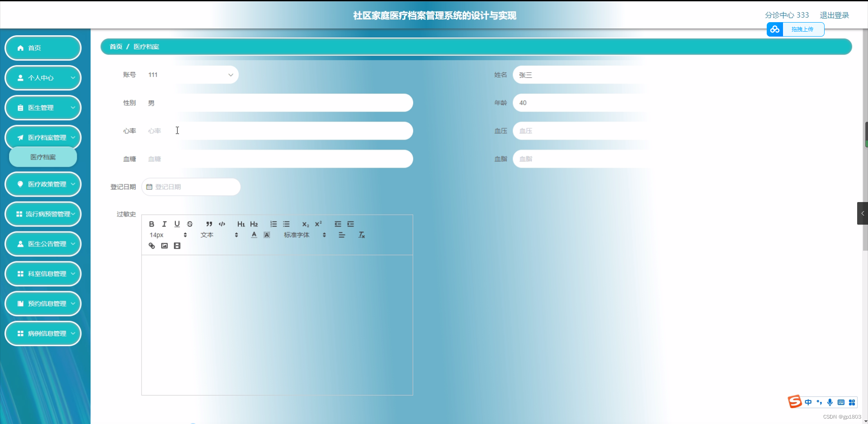Create an ordered numbered list

click(274, 224)
